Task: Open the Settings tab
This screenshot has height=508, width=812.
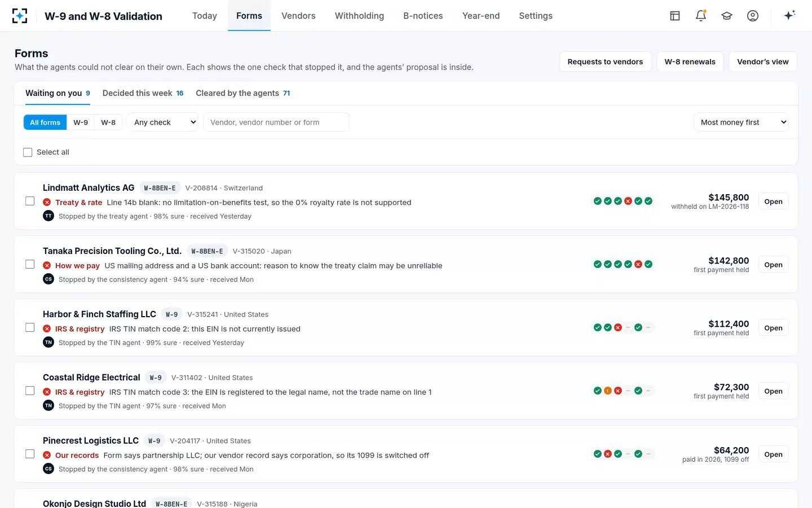Action: [x=536, y=16]
